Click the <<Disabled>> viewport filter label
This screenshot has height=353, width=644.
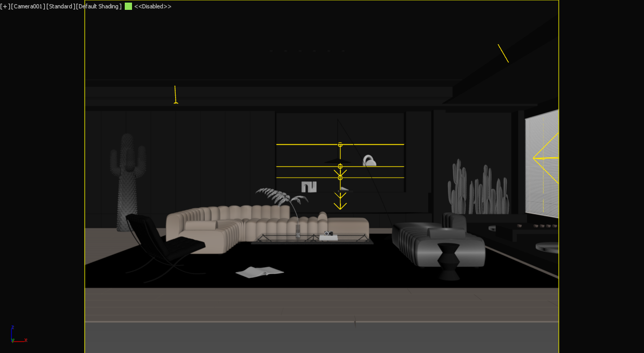point(153,7)
